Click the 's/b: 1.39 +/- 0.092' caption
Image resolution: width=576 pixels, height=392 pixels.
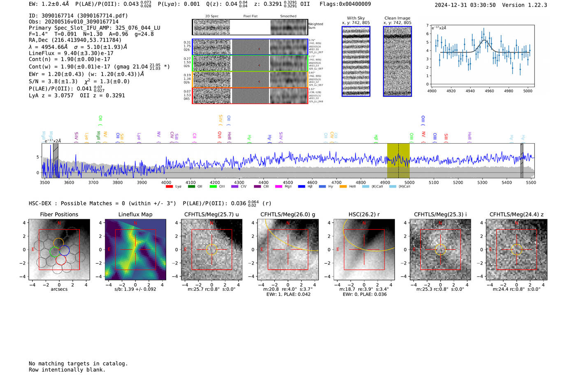pos(135,289)
